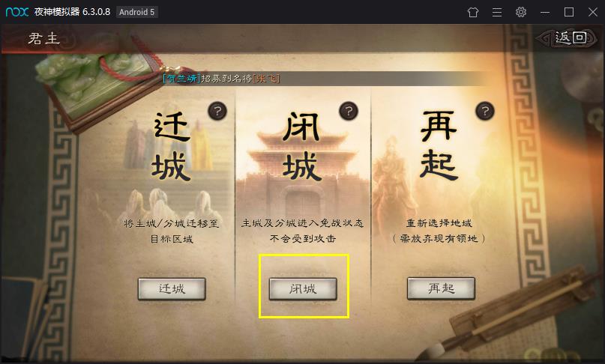Click the 张飞 recruitment announcement banner

tap(222, 79)
